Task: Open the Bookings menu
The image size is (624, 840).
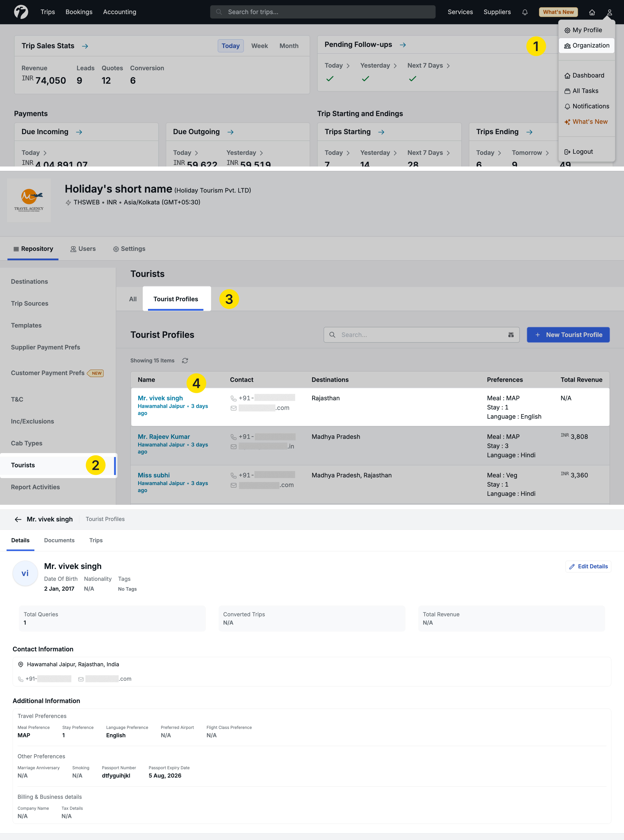Action: point(79,12)
